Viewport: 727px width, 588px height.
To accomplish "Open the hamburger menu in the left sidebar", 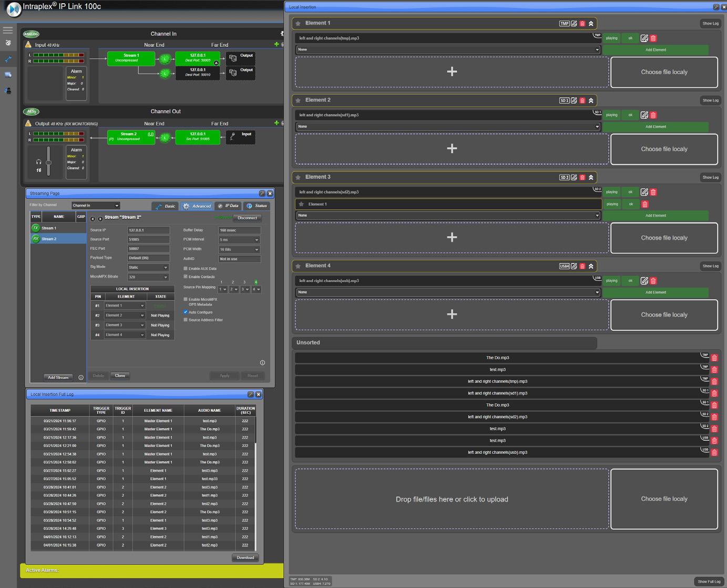I will coord(8,30).
